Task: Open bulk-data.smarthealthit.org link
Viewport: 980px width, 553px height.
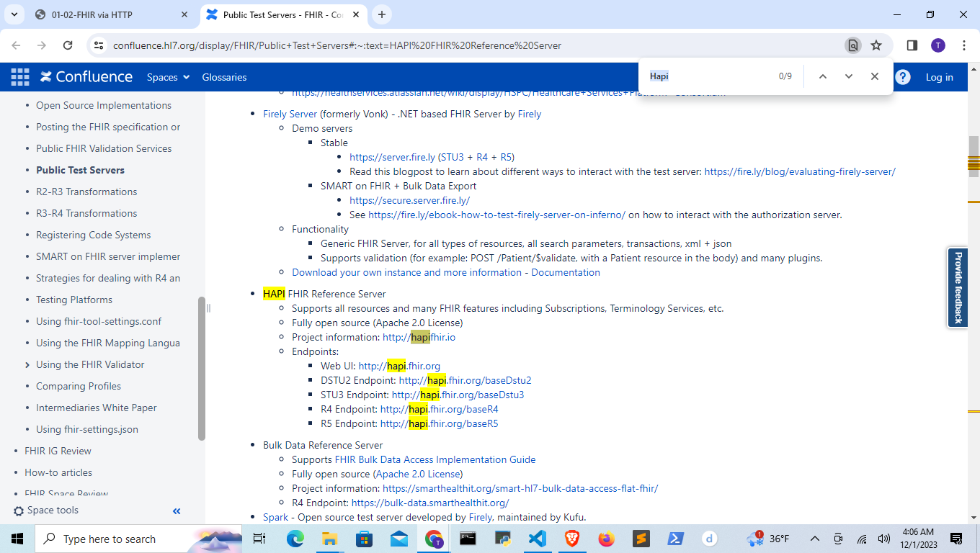Action: coord(430,503)
